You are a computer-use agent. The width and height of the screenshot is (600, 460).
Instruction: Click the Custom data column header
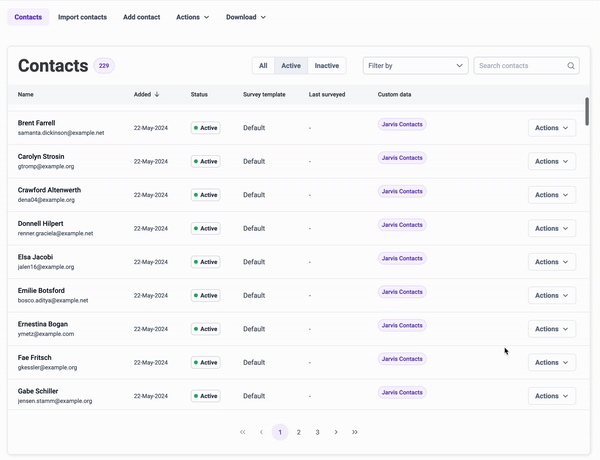[394, 95]
